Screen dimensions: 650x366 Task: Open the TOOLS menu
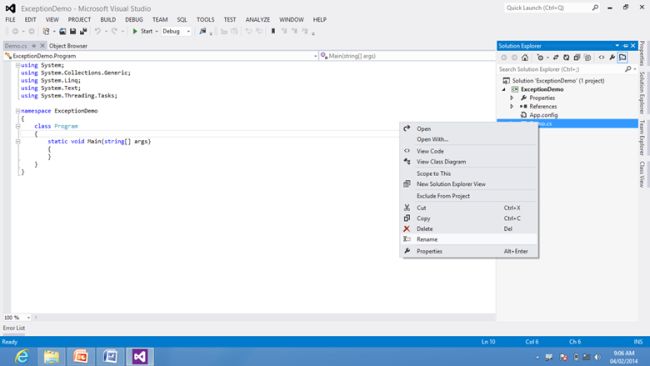click(205, 19)
